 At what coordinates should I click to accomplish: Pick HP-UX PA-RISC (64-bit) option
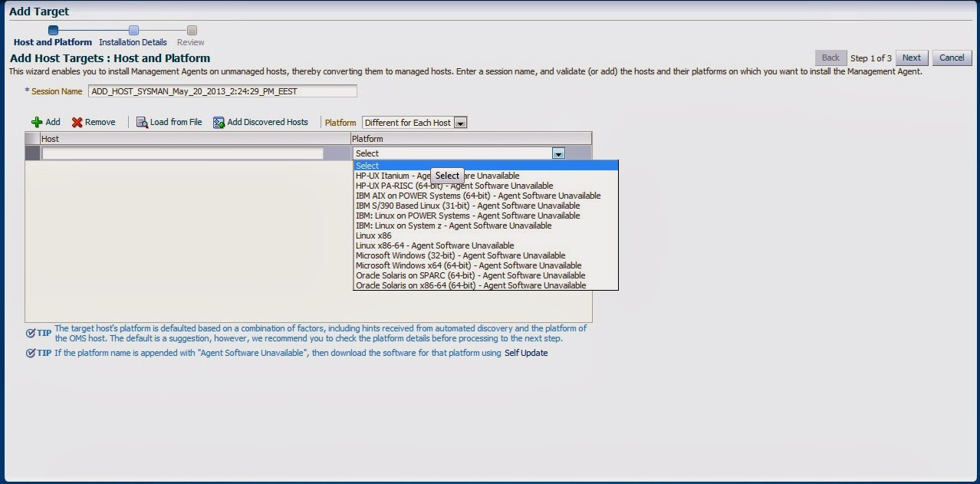tap(454, 186)
